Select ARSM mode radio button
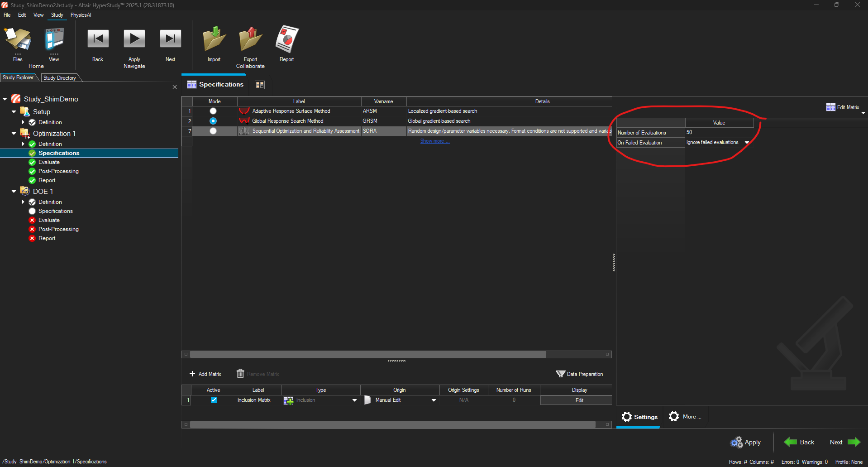This screenshot has height=467, width=868. (x=213, y=111)
